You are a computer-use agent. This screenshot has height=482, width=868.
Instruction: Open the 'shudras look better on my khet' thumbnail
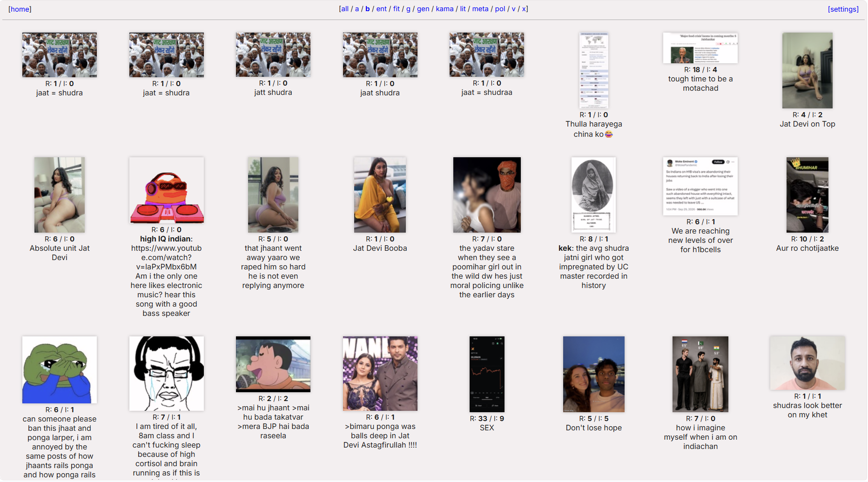[807, 363]
